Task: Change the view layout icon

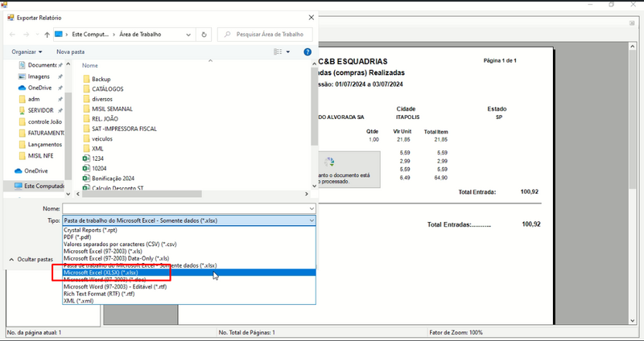Action: (278, 51)
